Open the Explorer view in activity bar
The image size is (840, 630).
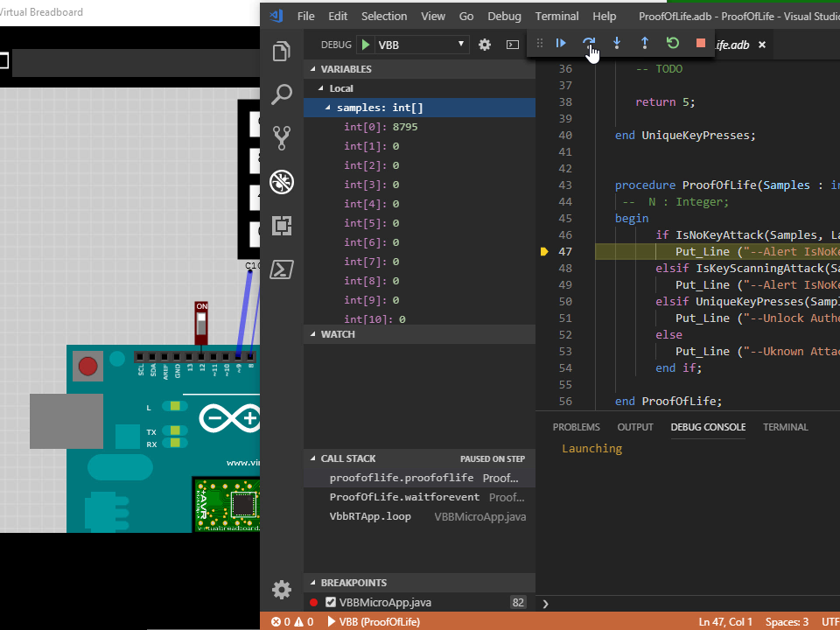tap(282, 52)
